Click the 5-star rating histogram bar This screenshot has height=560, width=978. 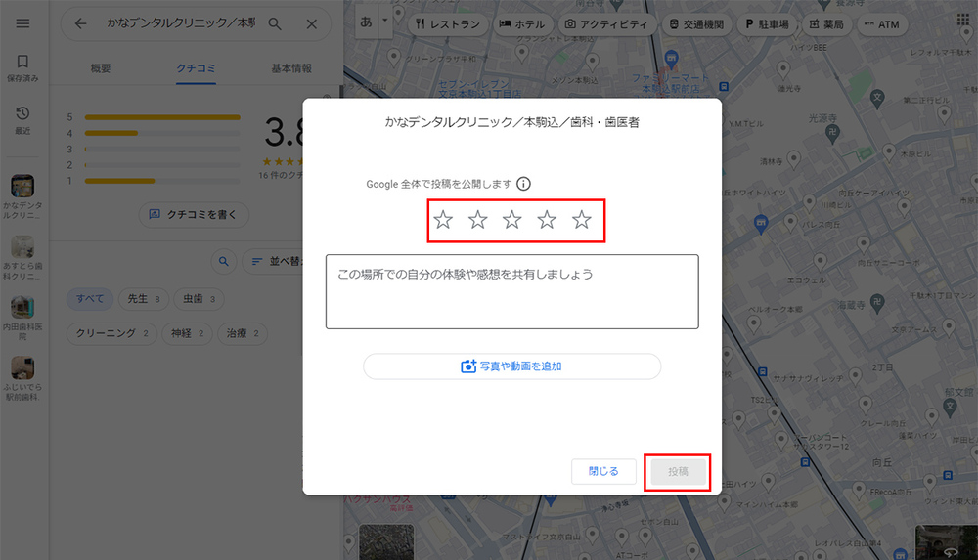pyautogui.click(x=162, y=117)
